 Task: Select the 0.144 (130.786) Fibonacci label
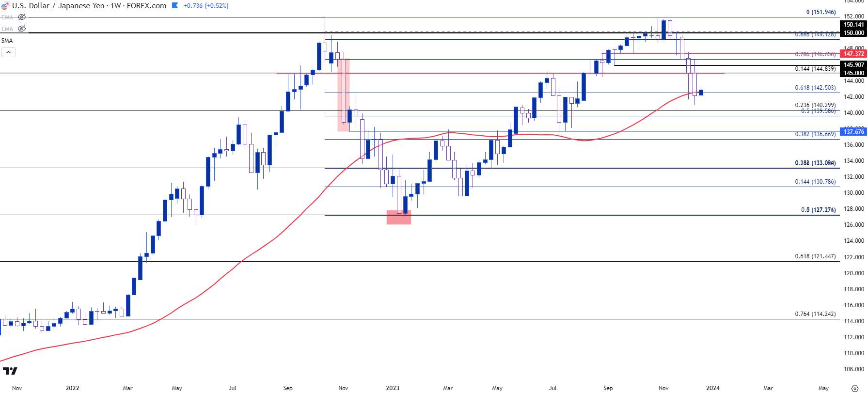tap(815, 182)
